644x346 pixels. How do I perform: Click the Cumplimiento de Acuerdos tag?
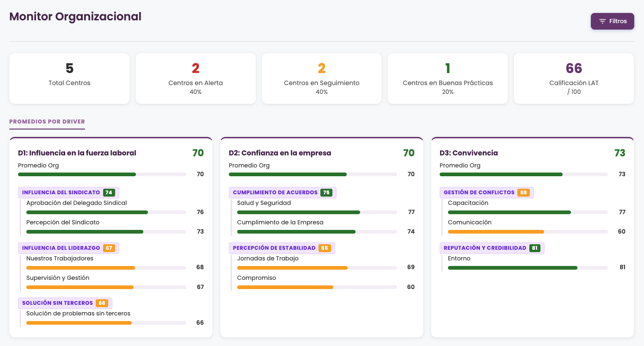pos(282,192)
